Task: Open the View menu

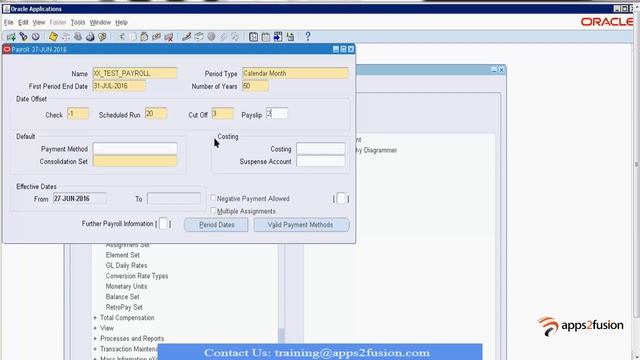Action: [39, 22]
